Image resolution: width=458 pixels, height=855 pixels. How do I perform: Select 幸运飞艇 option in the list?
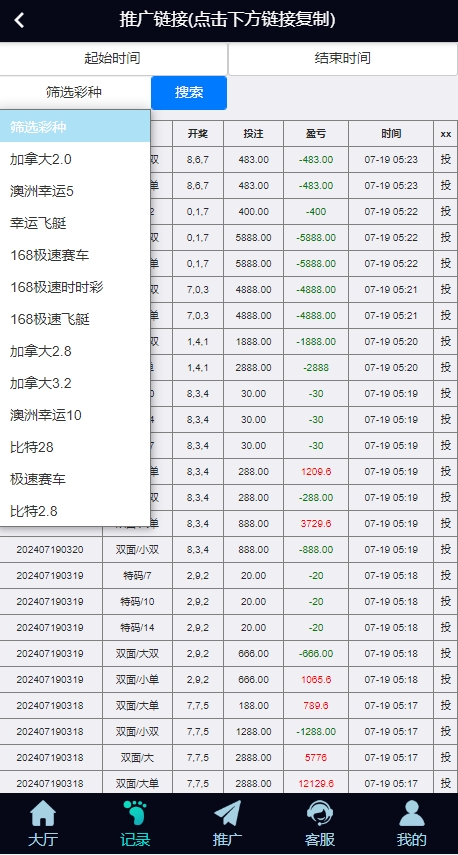tap(75, 223)
